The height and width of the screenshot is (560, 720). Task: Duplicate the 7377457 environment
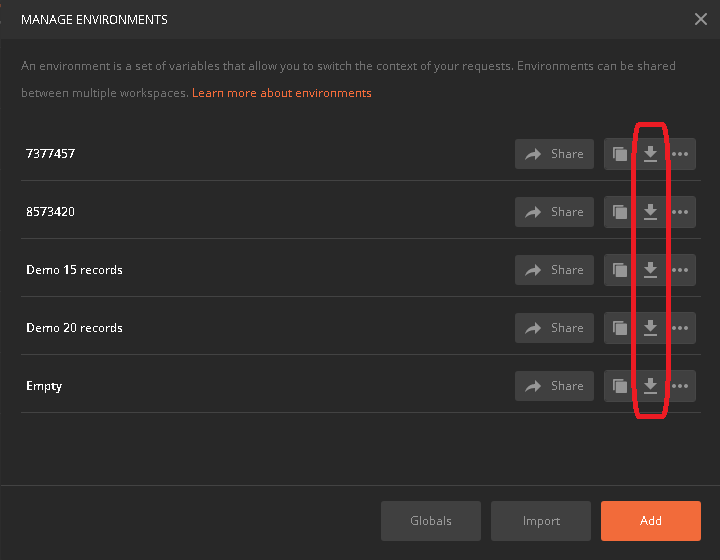click(620, 154)
